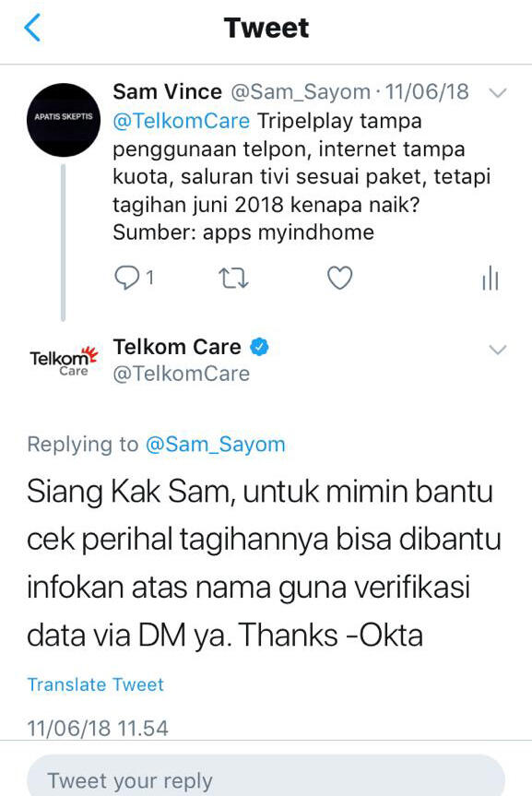
Task: Open @Sam_Sayom in the Replying to line
Action: [215, 445]
